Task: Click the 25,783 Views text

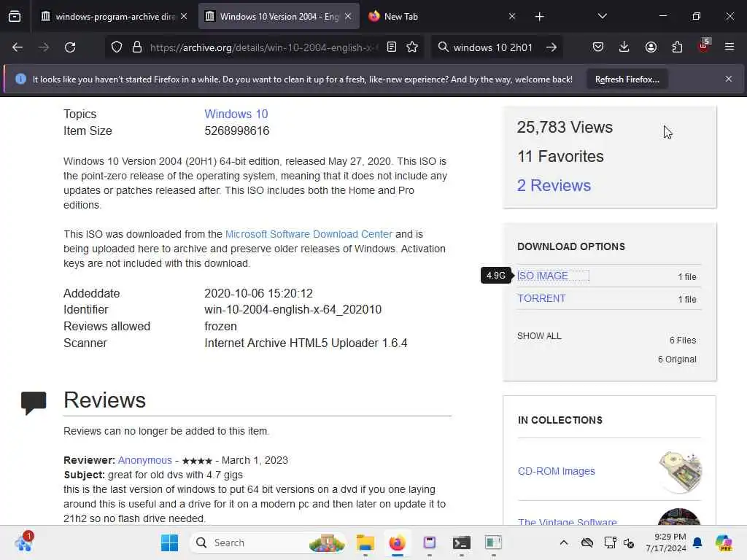Action: (x=565, y=127)
